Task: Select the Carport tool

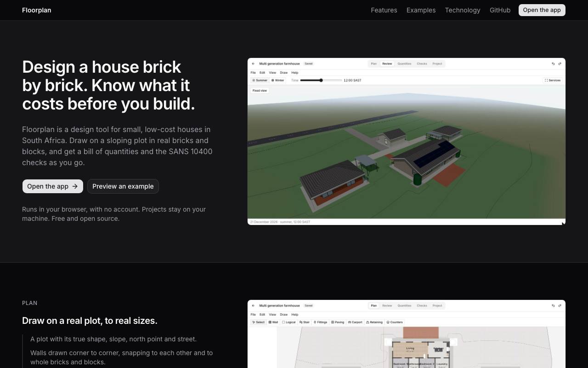Action: (356, 322)
